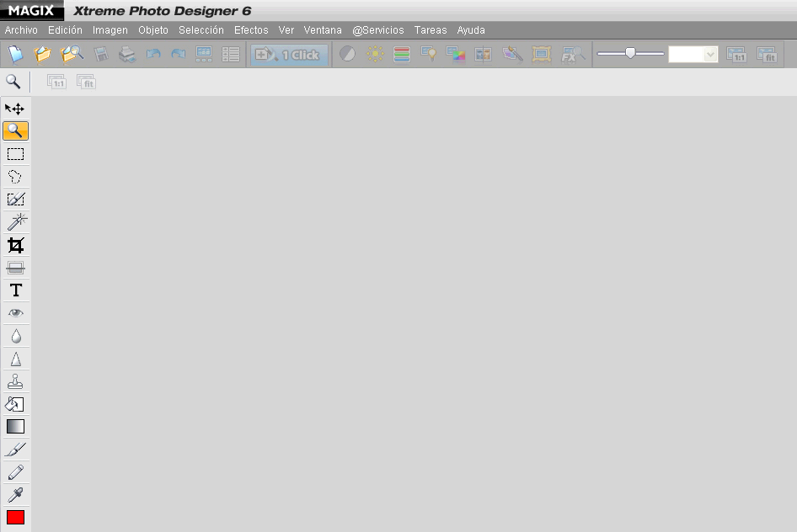This screenshot has height=532, width=797.
Task: Select the Paint Bucket fill tool
Action: (15, 404)
